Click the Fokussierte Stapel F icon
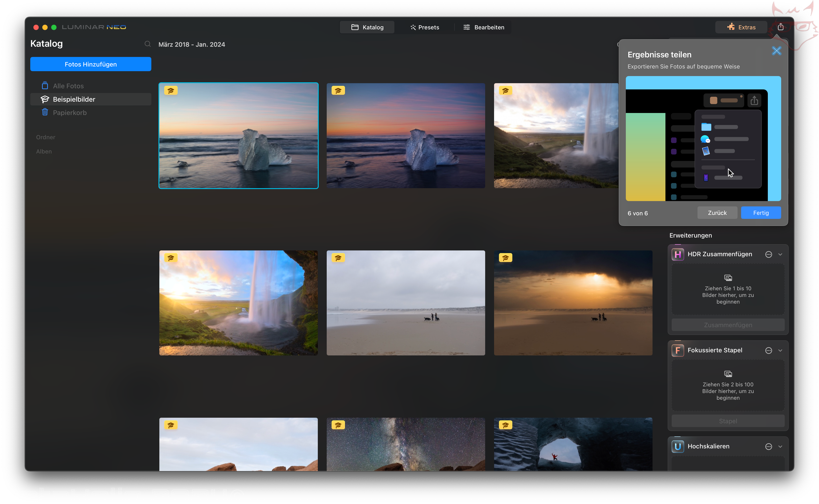 click(678, 350)
